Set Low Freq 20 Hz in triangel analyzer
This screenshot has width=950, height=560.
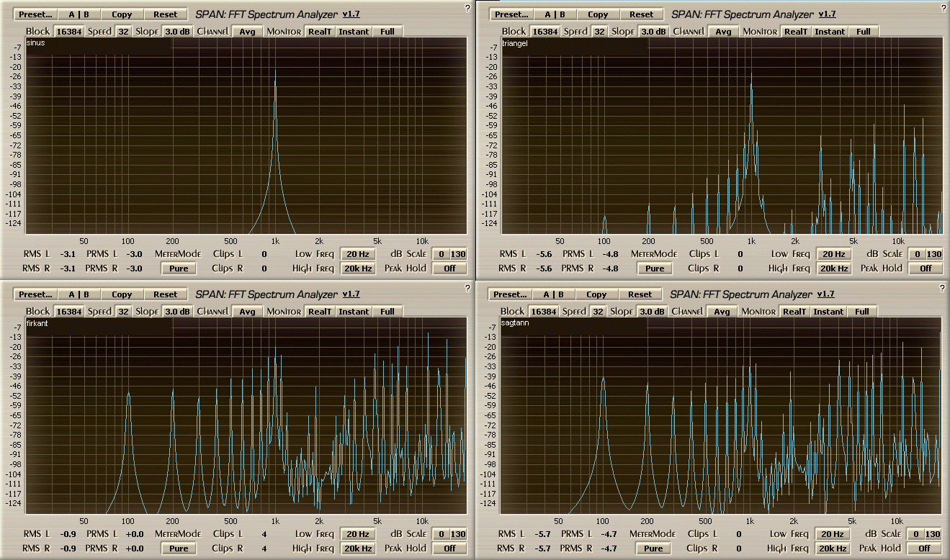pyautogui.click(x=834, y=254)
